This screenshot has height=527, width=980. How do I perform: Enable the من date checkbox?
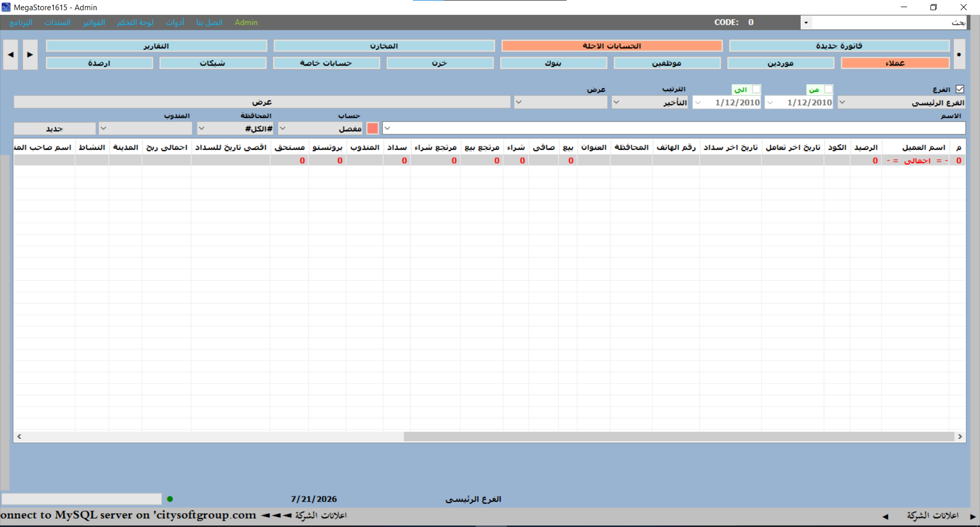click(828, 89)
